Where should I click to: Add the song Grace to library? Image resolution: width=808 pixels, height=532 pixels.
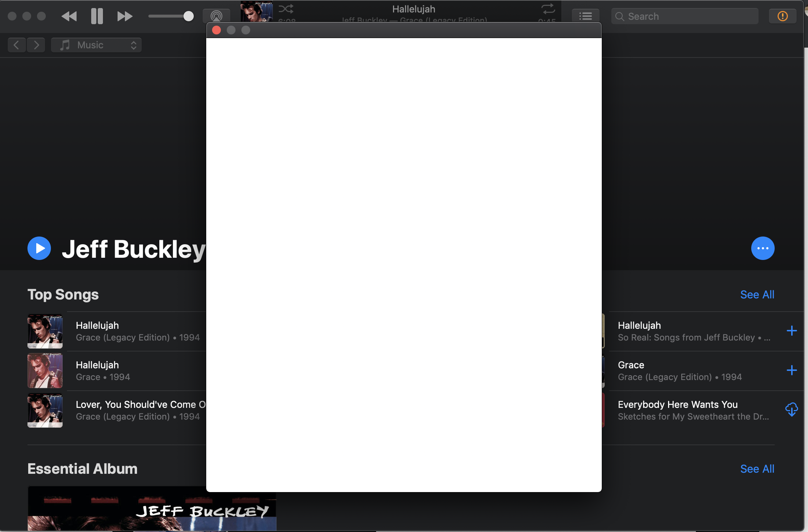(792, 371)
